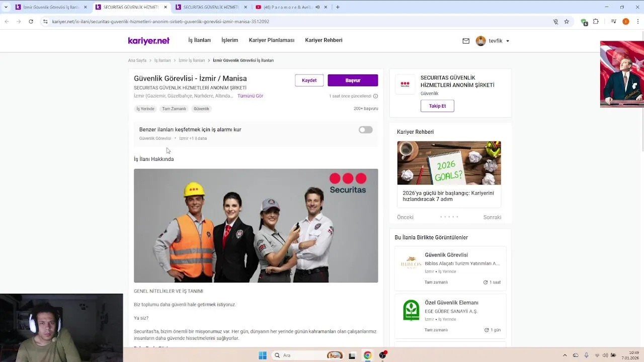This screenshot has height=362, width=644.
Task: Open a new browser tab
Action: tap(338, 7)
